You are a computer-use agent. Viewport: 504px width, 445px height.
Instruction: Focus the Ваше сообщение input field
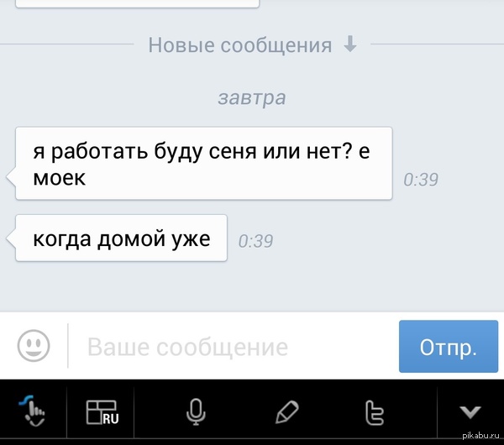pos(233,347)
